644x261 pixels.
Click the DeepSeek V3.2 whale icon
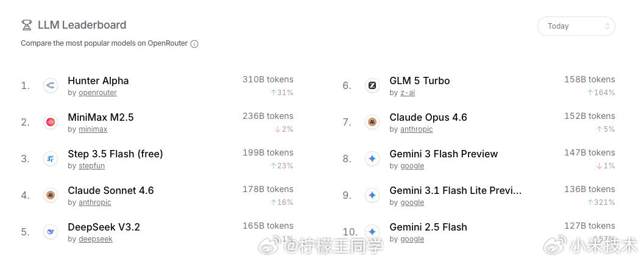(51, 232)
